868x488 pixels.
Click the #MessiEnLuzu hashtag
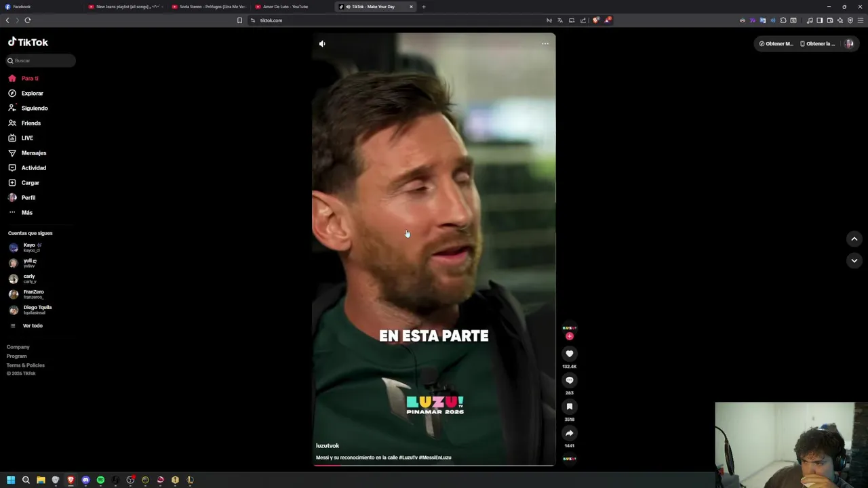tap(435, 457)
